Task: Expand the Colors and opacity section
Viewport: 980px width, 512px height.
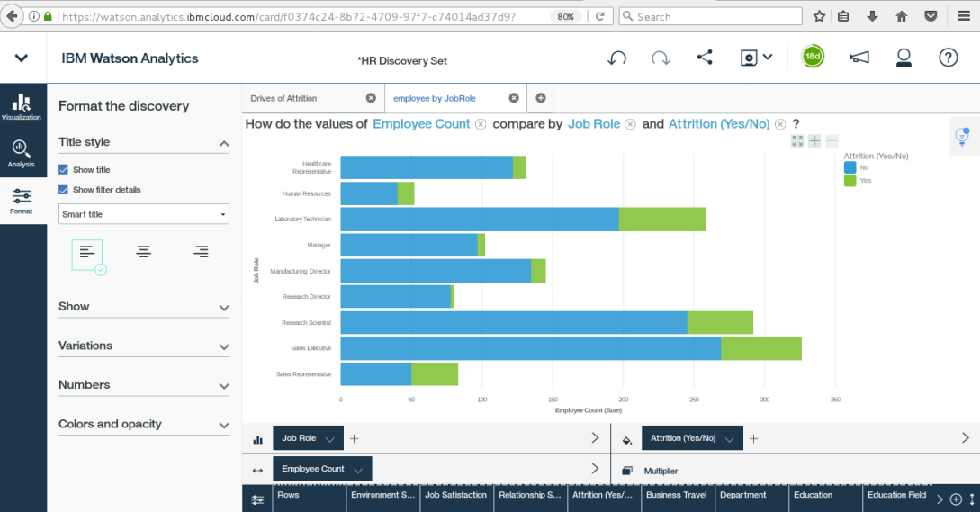Action: click(224, 425)
